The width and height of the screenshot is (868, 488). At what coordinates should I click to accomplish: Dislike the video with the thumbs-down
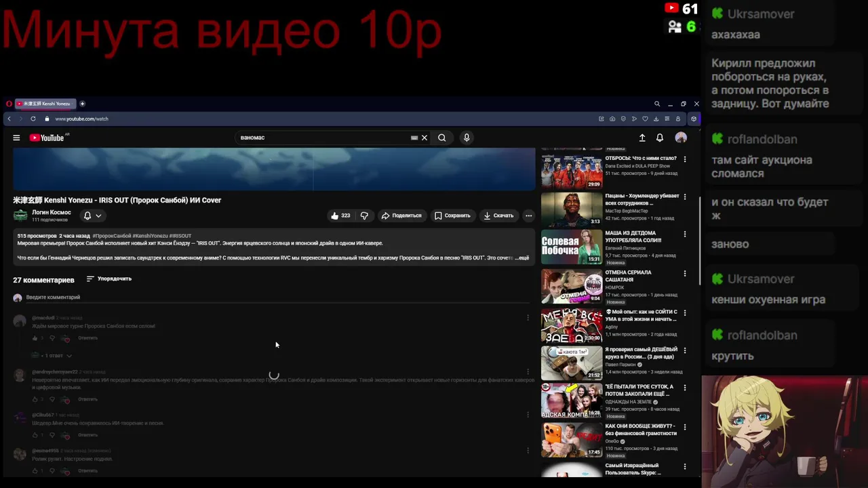click(x=364, y=216)
